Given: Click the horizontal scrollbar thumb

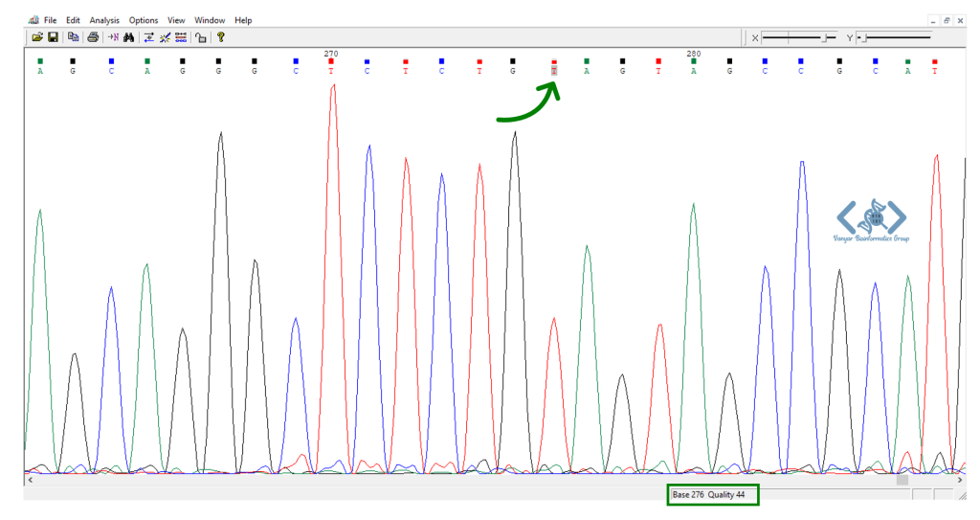Looking at the screenshot, I should pos(902,480).
